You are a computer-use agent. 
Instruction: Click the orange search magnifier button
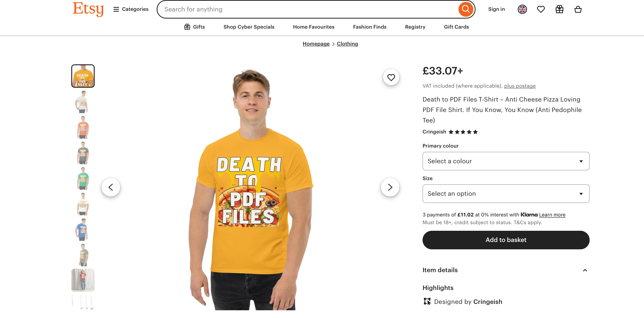465,9
